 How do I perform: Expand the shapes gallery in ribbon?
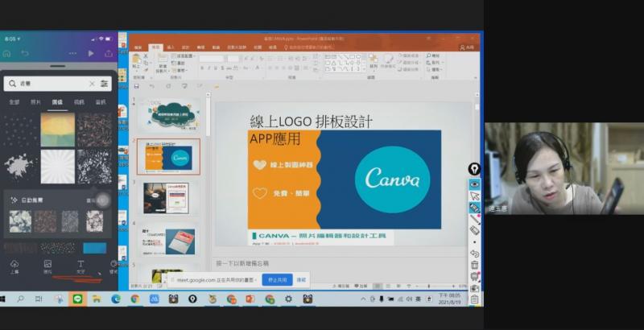pos(363,70)
